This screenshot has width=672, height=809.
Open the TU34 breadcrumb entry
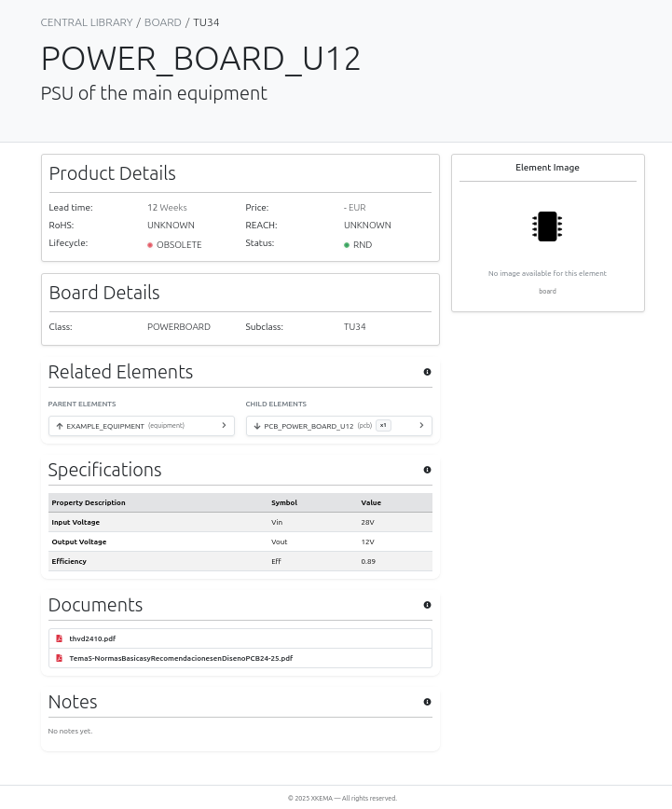coord(206,21)
